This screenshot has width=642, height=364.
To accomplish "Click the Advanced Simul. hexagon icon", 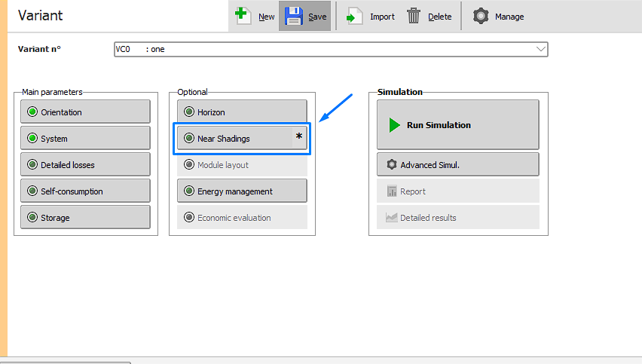I will tap(391, 165).
